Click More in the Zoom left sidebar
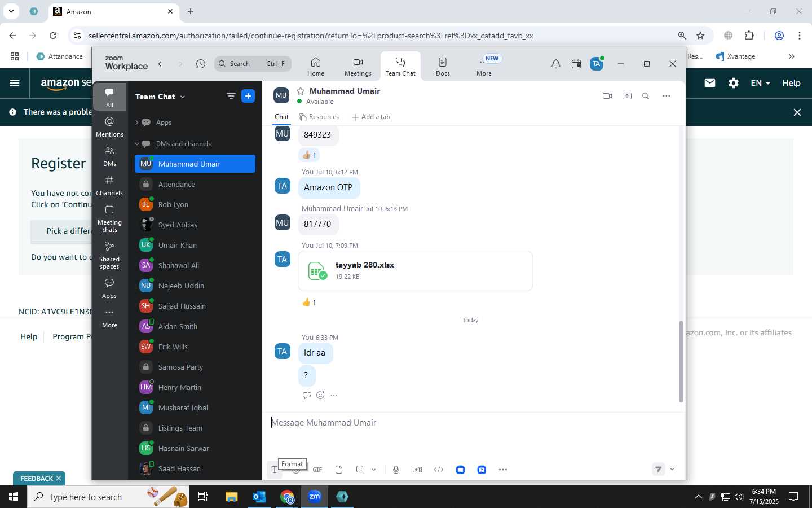This screenshot has height=508, width=812. (109, 318)
